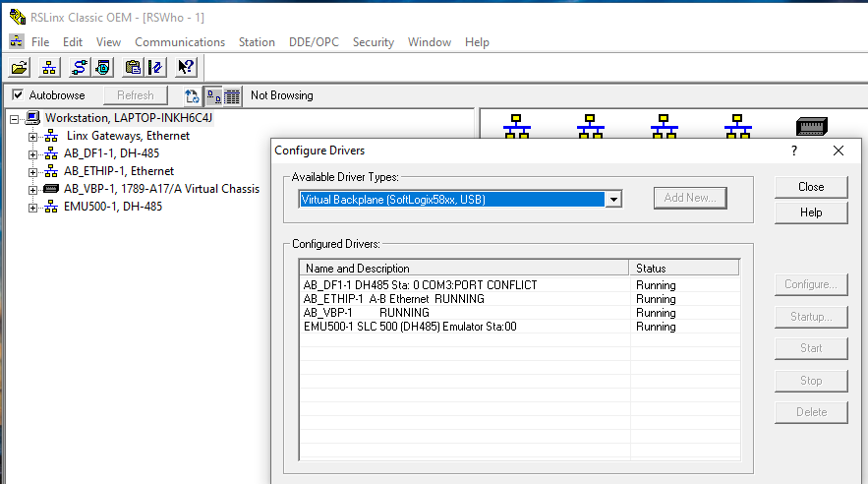
Task: Click the Linx Gateways network icon
Action: click(x=51, y=136)
